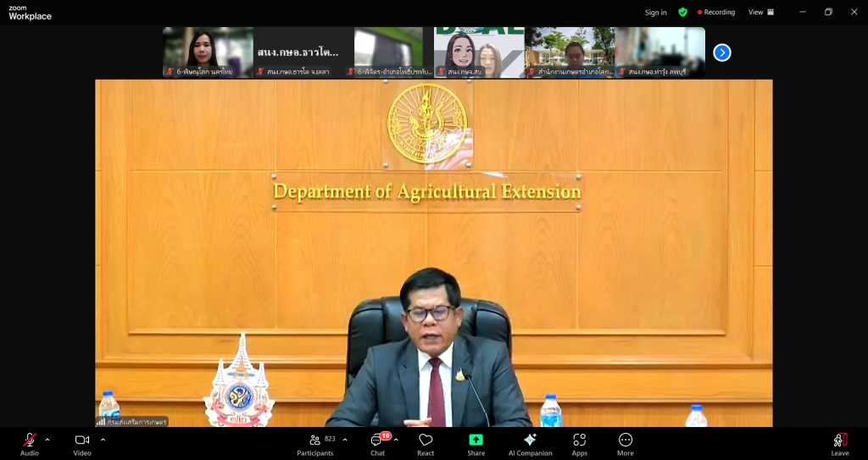Viewport: 868px width, 460px height.
Task: Click the Leave meeting button
Action: (839, 442)
